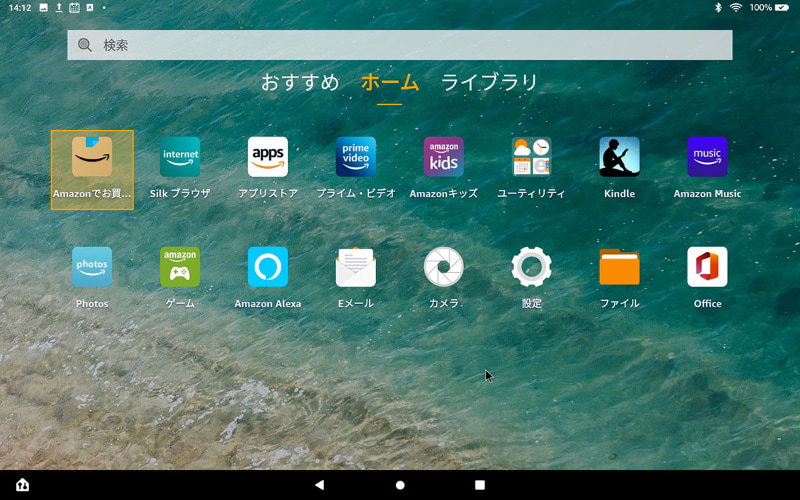Click the battery status icon
The image size is (800, 500).
(782, 7)
